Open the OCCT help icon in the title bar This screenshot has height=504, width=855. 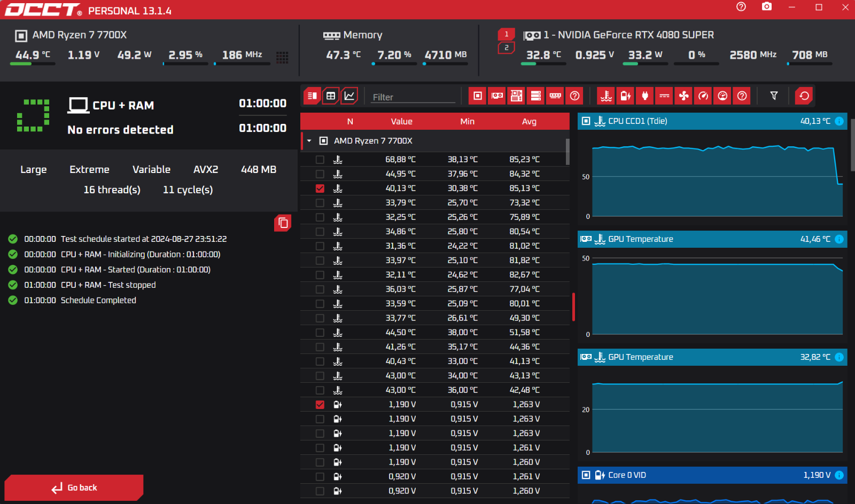pos(741,7)
